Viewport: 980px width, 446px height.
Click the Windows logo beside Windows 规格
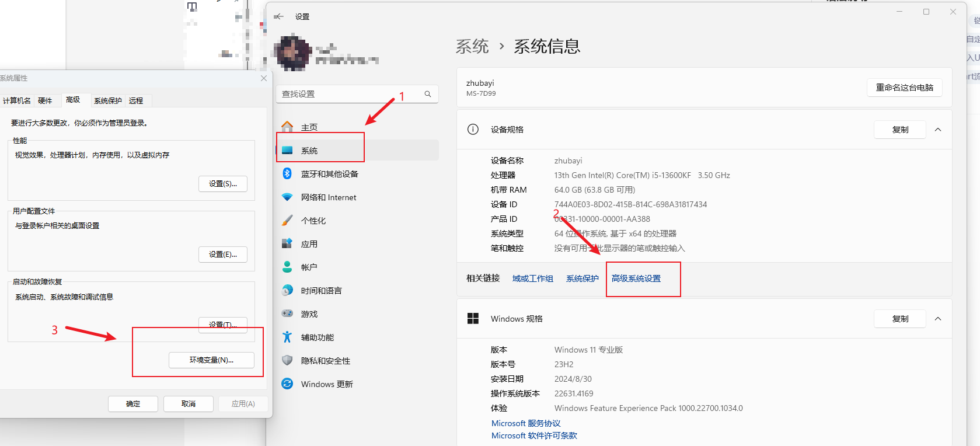[x=473, y=318]
